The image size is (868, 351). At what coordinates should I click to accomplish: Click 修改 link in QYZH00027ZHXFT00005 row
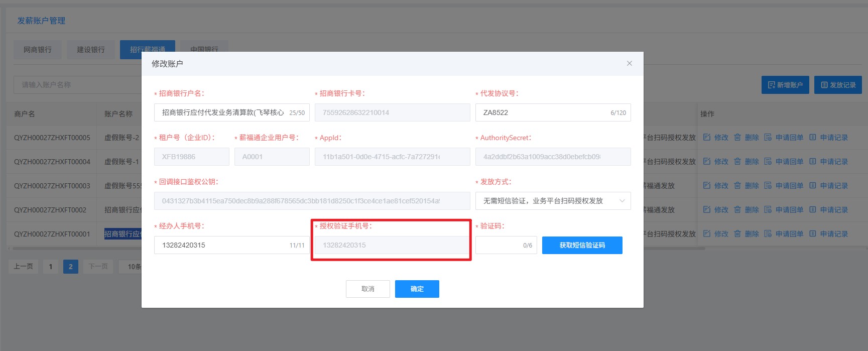(x=721, y=137)
